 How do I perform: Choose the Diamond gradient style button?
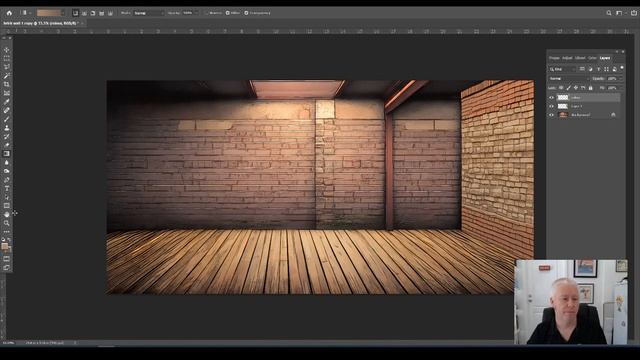click(110, 13)
